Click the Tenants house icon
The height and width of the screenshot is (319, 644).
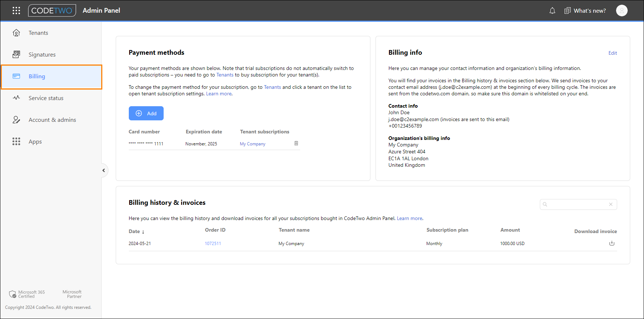(x=16, y=33)
